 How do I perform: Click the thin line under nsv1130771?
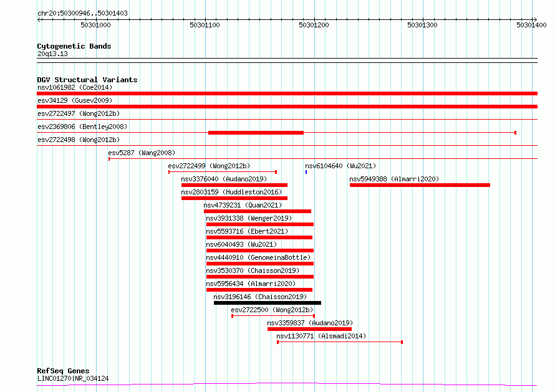point(340,342)
